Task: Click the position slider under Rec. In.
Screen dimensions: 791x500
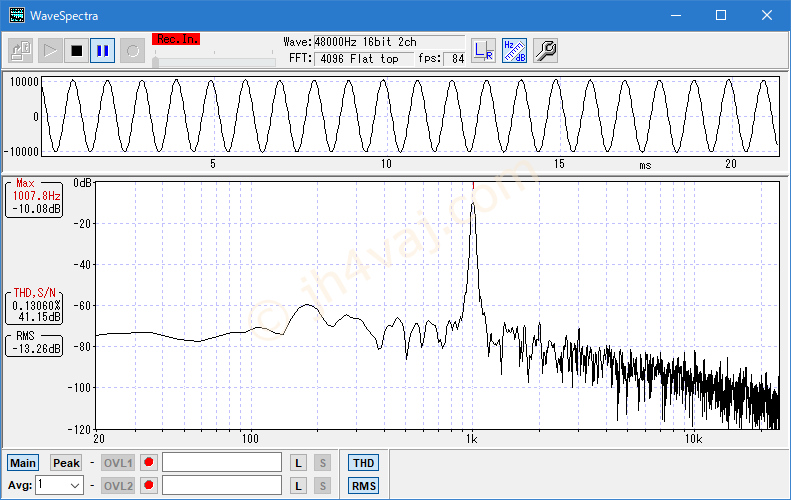Action: (x=214, y=62)
